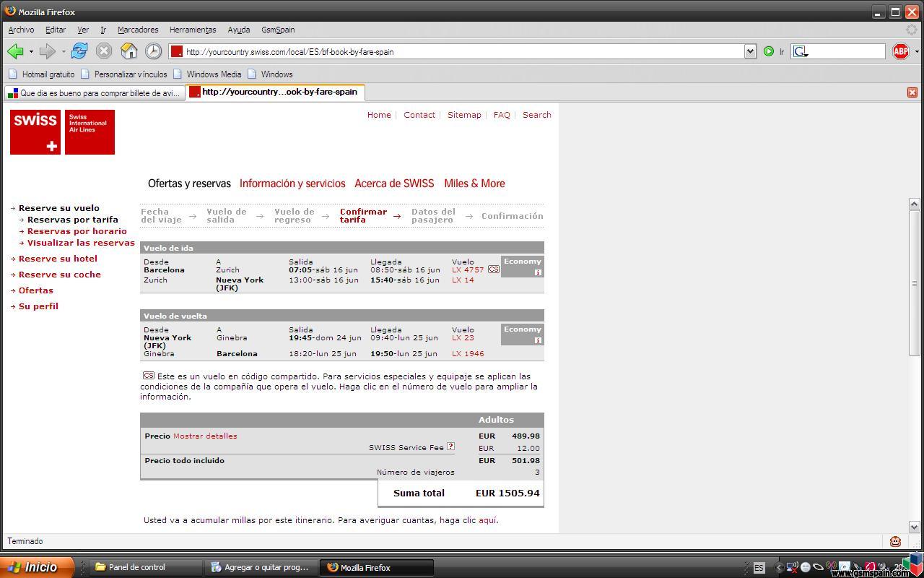Open Panel de control from the taskbar
This screenshot has height=578, width=924.
coord(146,567)
